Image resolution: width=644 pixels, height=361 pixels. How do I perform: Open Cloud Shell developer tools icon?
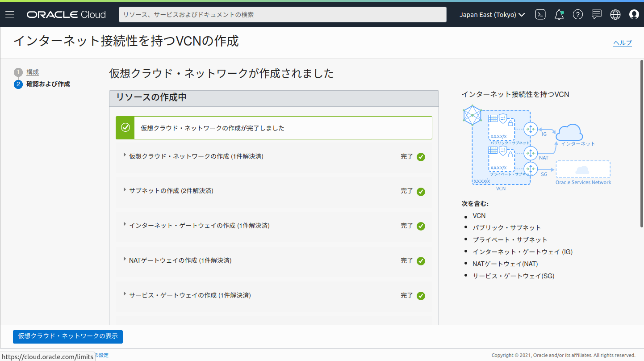pyautogui.click(x=540, y=15)
